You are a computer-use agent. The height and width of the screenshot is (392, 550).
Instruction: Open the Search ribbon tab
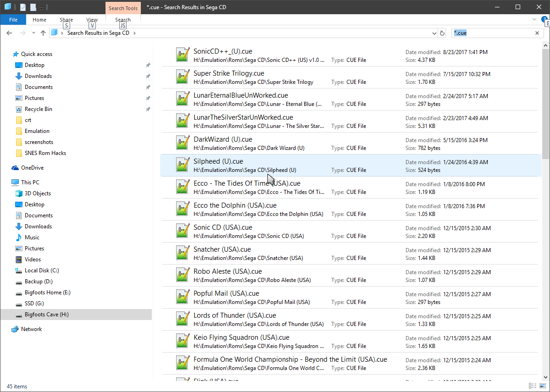coord(123,20)
